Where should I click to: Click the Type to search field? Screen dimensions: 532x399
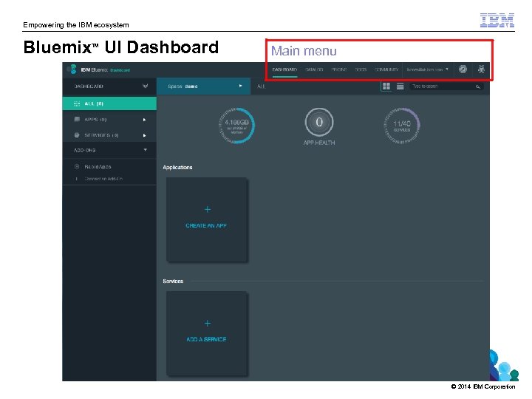(446, 86)
